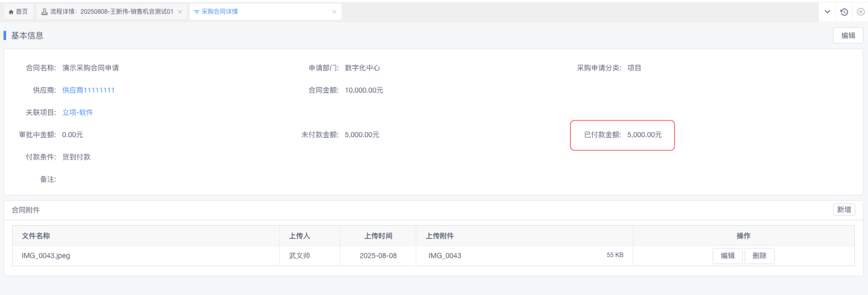Click the 文件名称 column header
The image size is (868, 295).
36,236
